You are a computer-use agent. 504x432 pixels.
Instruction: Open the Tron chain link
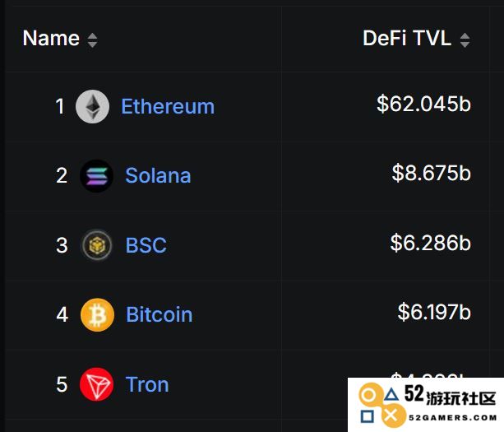[147, 384]
